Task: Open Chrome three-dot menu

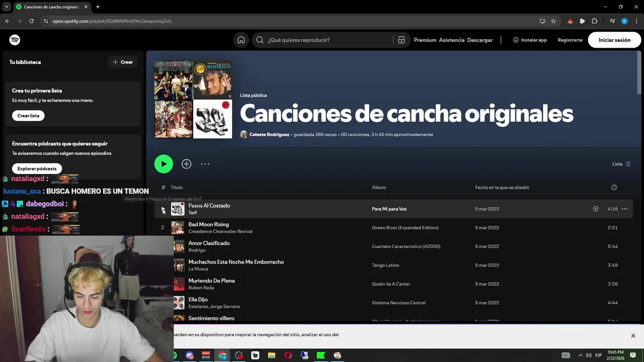Action: (x=636, y=21)
